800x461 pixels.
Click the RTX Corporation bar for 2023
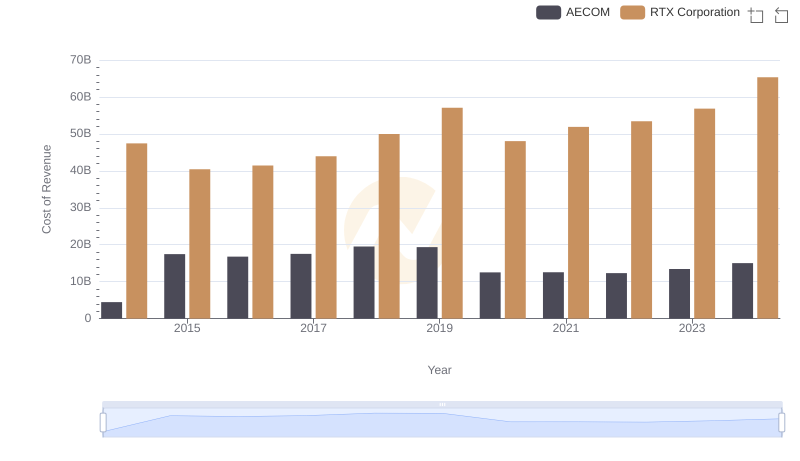pos(704,214)
